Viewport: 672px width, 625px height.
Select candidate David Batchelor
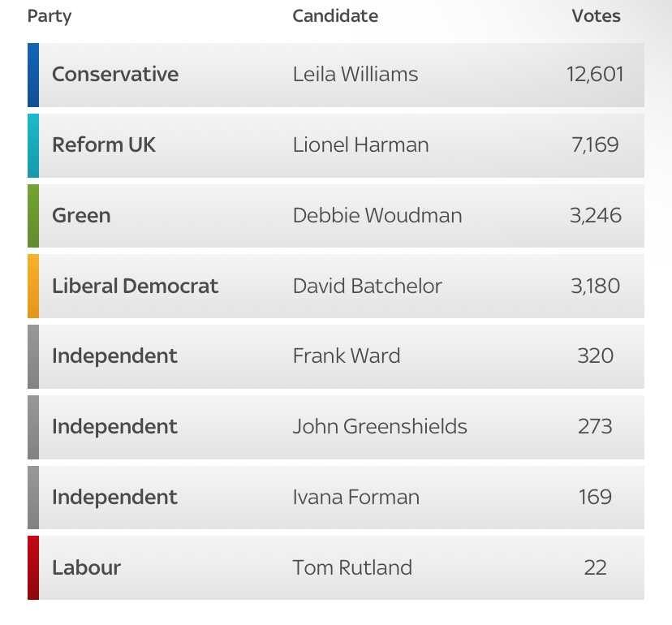pos(368,286)
